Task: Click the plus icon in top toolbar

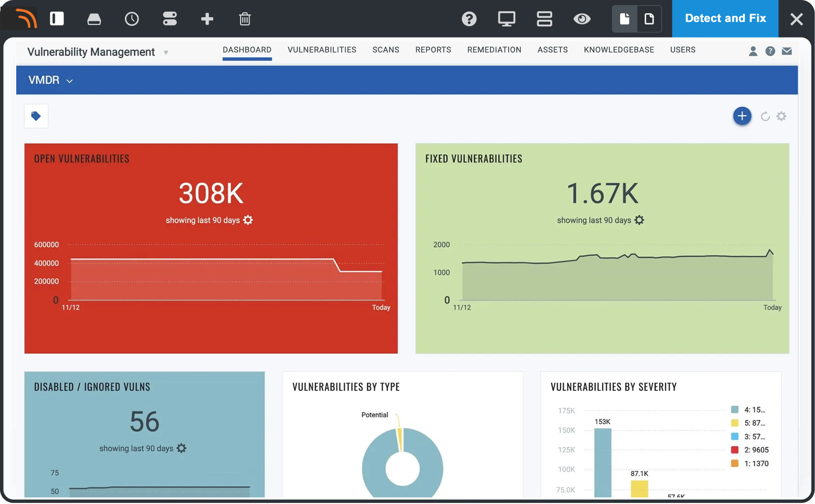Action: pyautogui.click(x=207, y=19)
